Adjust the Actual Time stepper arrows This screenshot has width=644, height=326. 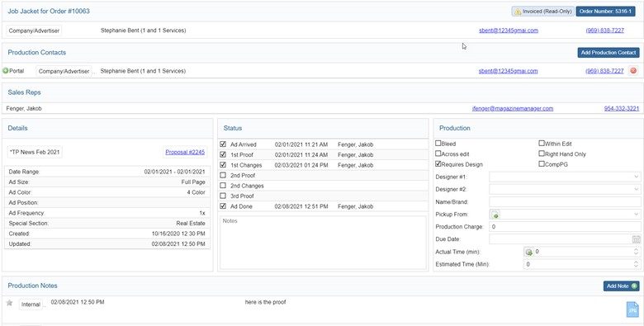637,252
